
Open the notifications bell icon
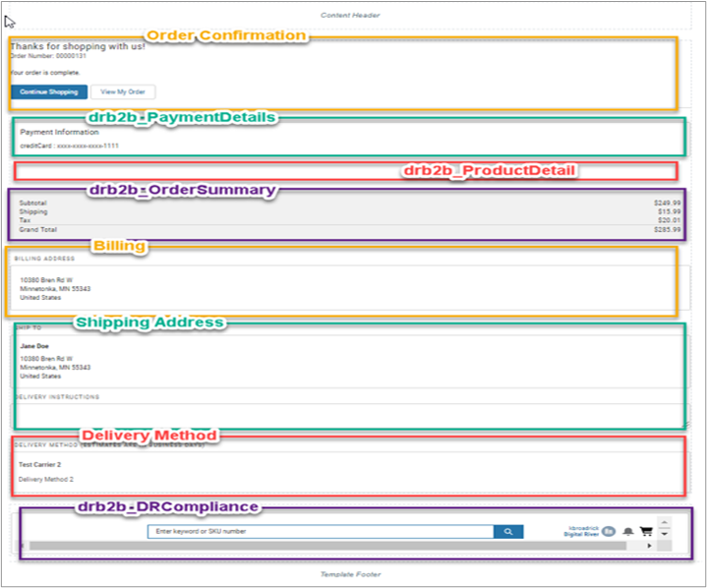click(627, 531)
